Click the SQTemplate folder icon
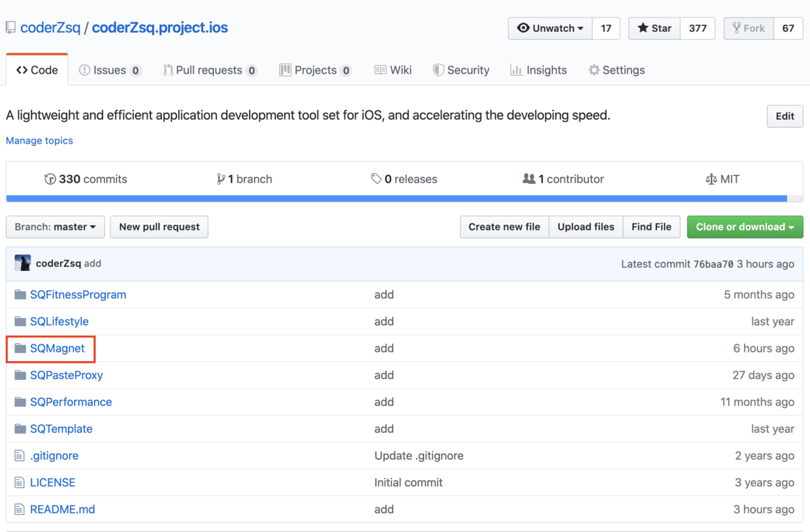Image resolution: width=810 pixels, height=532 pixels. pyautogui.click(x=20, y=428)
